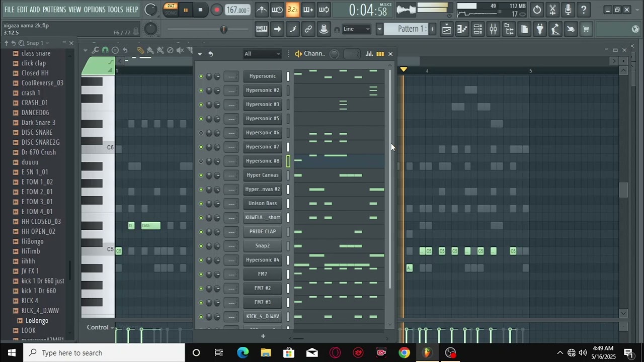The width and height of the screenshot is (644, 362).
Task: Click the browser search magnifier icon
Action: 21,43
